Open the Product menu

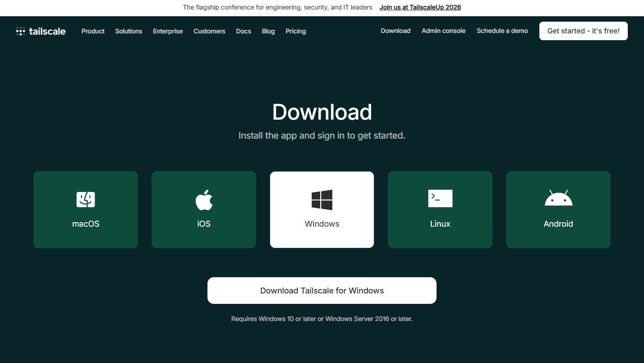pyautogui.click(x=93, y=31)
